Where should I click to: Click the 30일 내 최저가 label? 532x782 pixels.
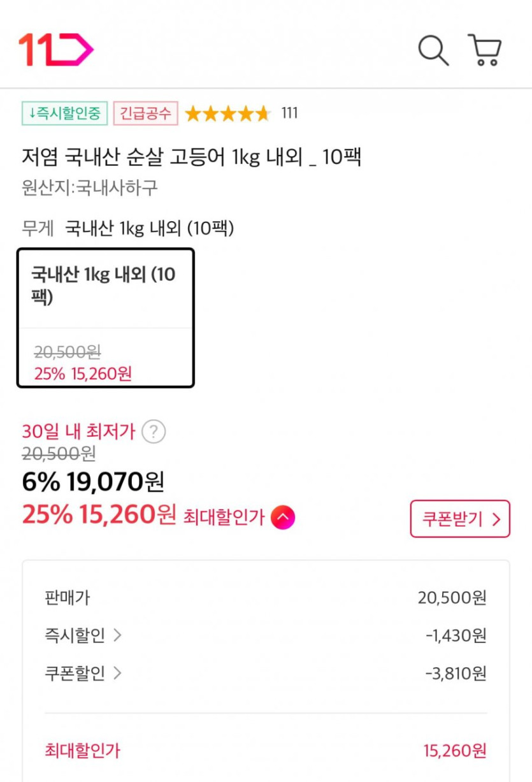(x=78, y=431)
